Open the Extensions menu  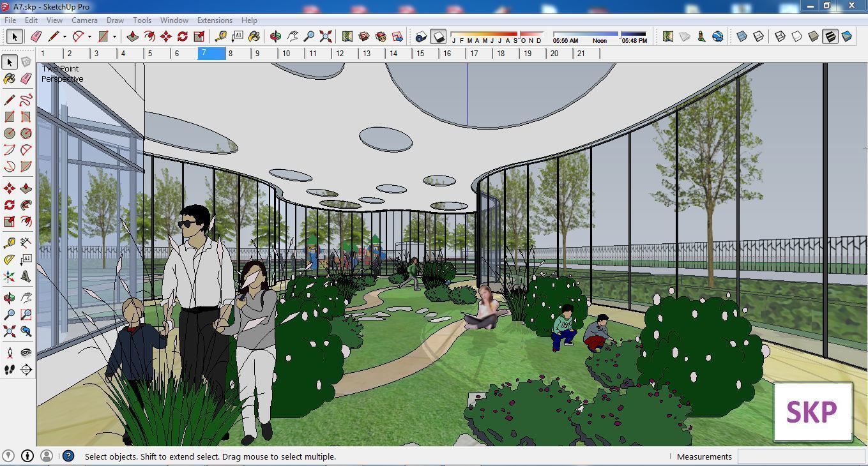pos(215,20)
